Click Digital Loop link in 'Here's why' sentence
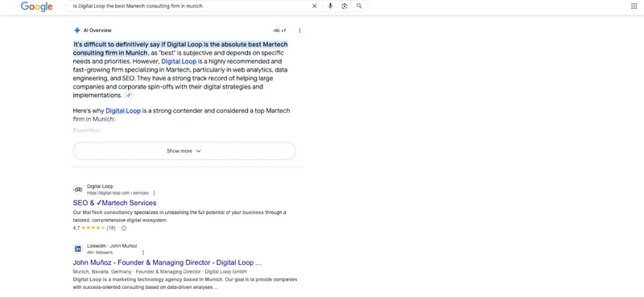 (x=123, y=111)
